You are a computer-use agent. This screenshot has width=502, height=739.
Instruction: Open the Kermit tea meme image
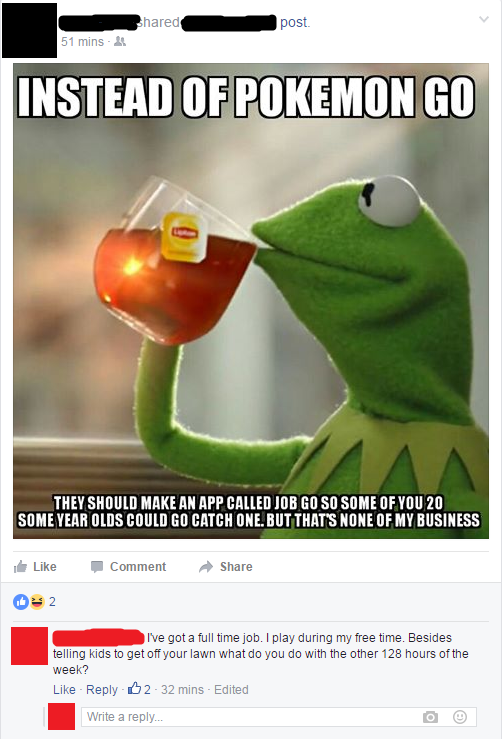251,301
